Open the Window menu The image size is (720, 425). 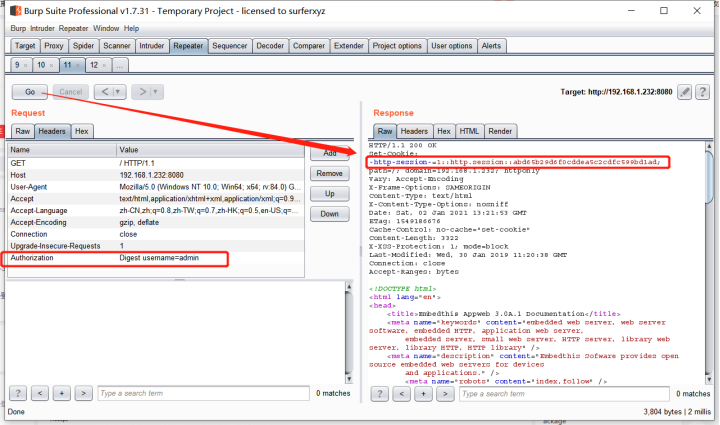pyautogui.click(x=106, y=28)
